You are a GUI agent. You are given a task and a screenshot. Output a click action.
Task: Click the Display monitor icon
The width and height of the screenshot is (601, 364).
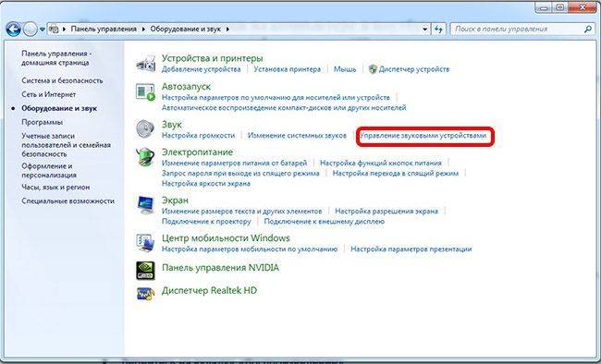[x=146, y=205]
